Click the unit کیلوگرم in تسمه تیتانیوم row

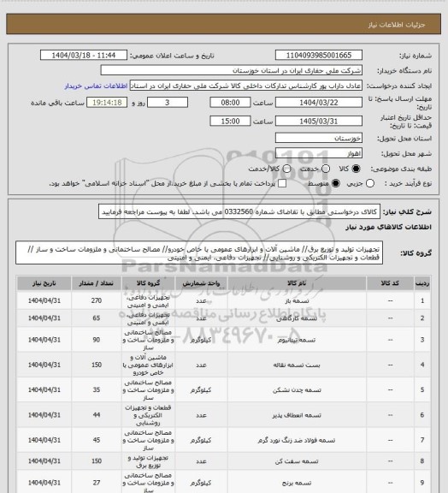pos(201,340)
